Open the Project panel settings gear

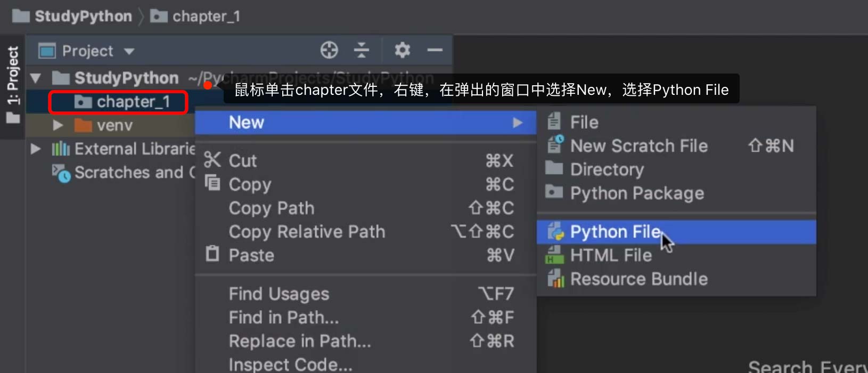coord(402,50)
